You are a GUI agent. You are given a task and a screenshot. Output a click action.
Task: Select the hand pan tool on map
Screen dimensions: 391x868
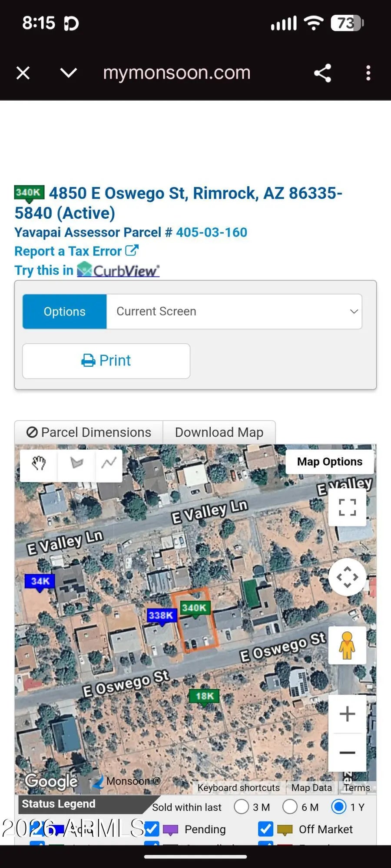coord(39,464)
